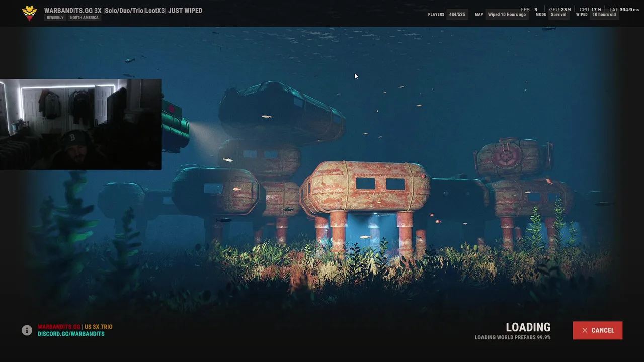This screenshot has width=644, height=362.
Task: Click the info circle icon beside the server description
Action: (x=27, y=330)
